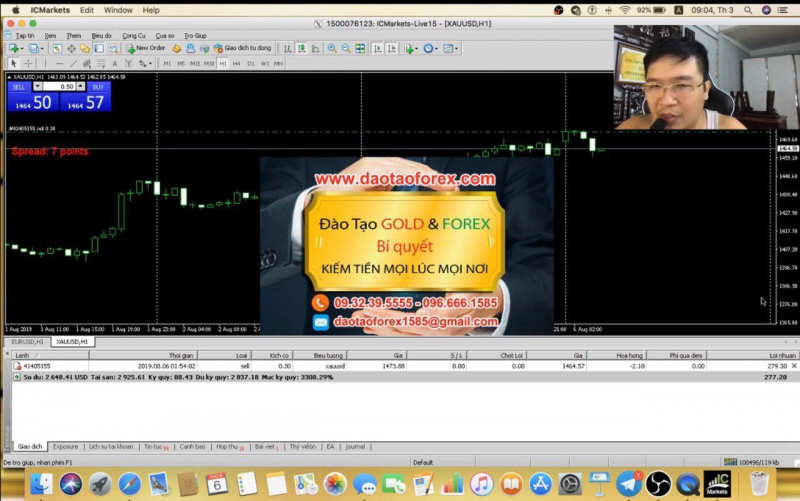
Task: Switch chart to M15 timeframe
Action: pyautogui.click(x=195, y=64)
